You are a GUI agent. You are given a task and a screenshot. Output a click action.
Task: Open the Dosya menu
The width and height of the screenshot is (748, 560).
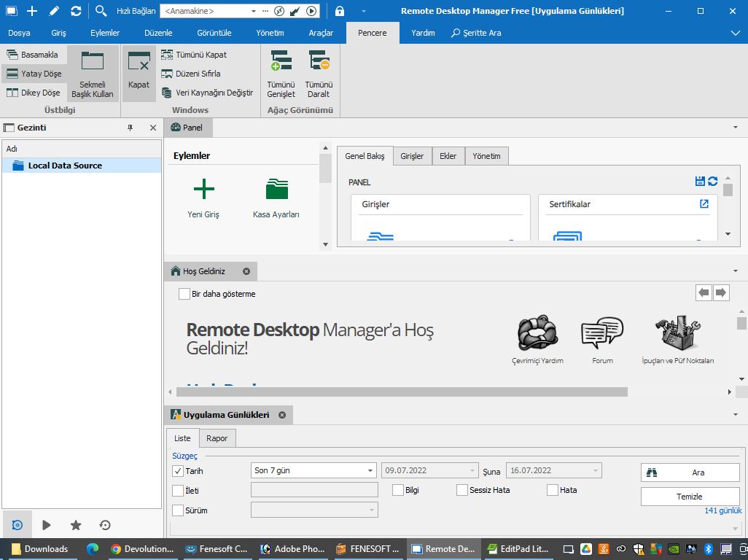[x=19, y=33]
